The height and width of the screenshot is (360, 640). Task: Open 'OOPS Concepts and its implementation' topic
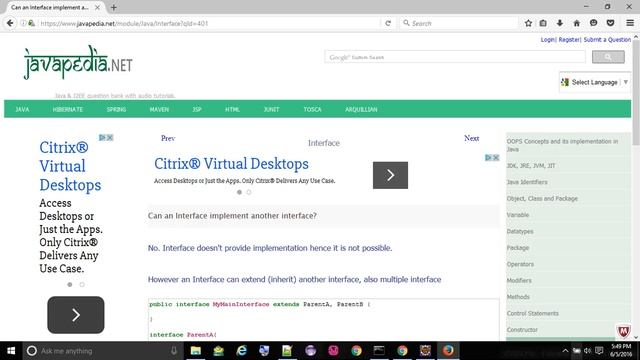pyautogui.click(x=562, y=145)
